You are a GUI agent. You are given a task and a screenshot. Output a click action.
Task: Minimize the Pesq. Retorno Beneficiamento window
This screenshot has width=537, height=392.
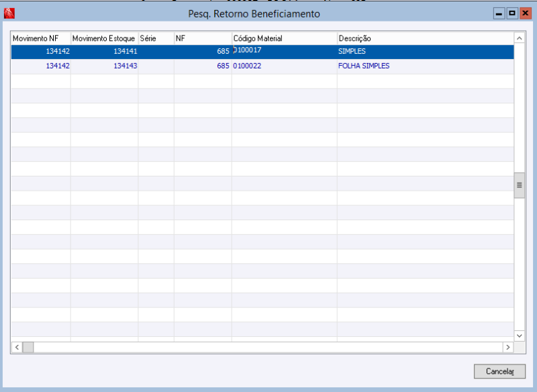click(x=499, y=13)
